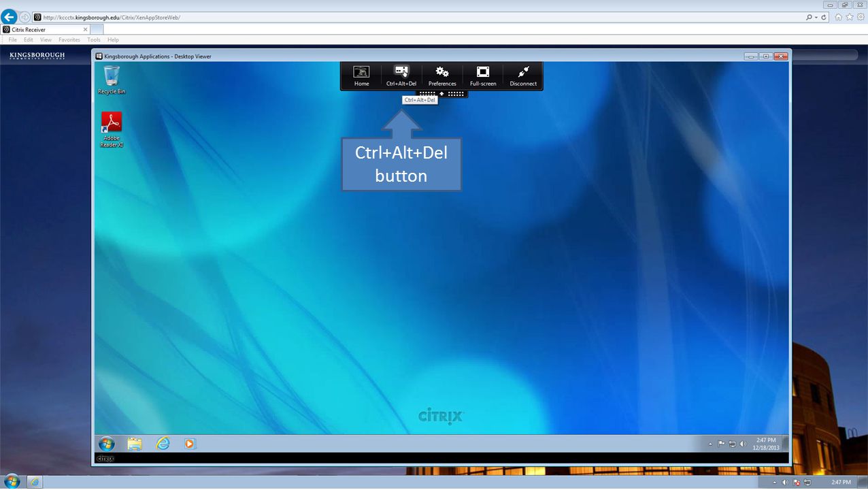Viewport: 868px width, 490px height.
Task: Click the Kingsborough logo on webpage
Action: pos(37,56)
